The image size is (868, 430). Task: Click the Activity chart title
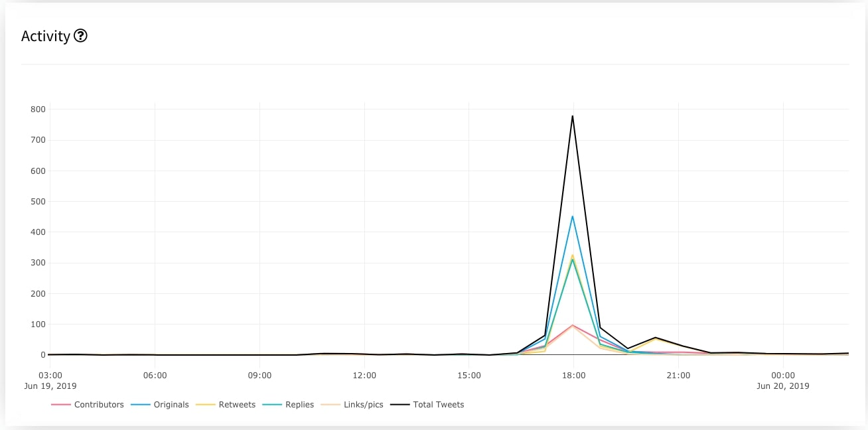(46, 36)
